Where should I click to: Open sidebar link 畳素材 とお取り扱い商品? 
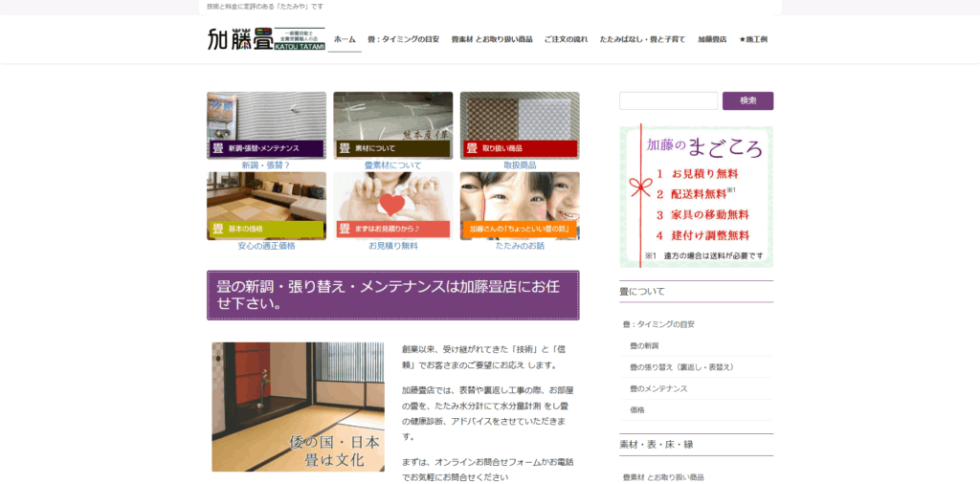tap(663, 477)
